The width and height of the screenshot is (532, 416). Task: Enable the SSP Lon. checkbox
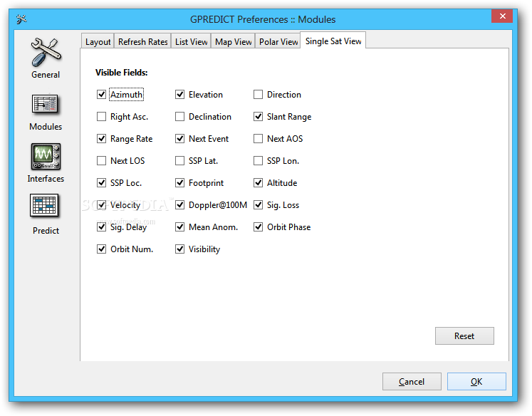(x=259, y=160)
